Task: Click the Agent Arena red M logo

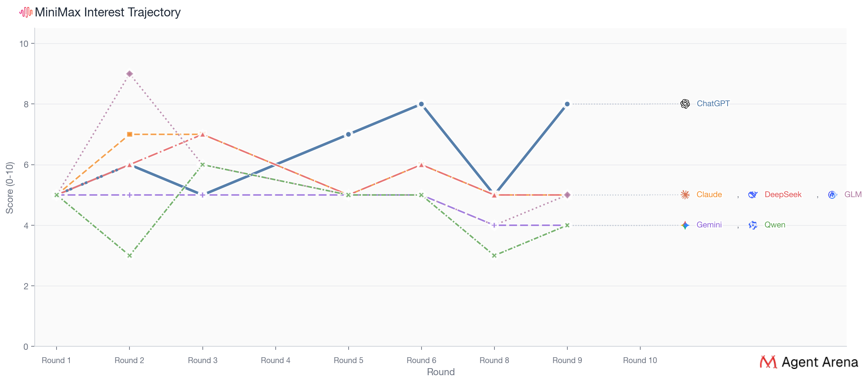Action: [768, 362]
